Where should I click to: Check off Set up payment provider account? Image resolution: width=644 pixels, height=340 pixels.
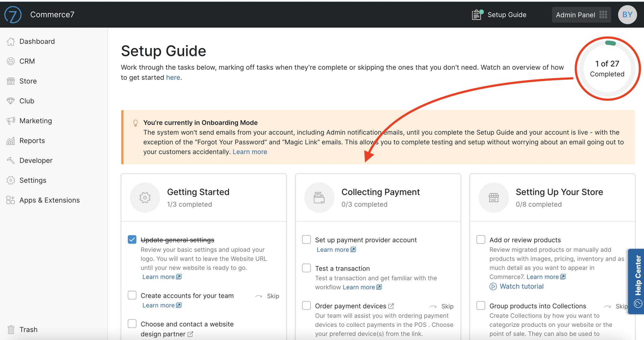click(306, 239)
